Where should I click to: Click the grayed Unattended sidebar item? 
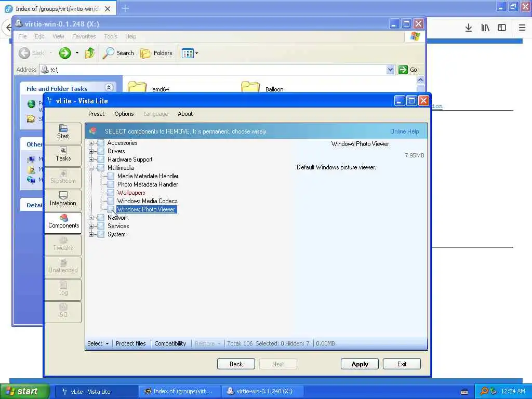(x=63, y=267)
